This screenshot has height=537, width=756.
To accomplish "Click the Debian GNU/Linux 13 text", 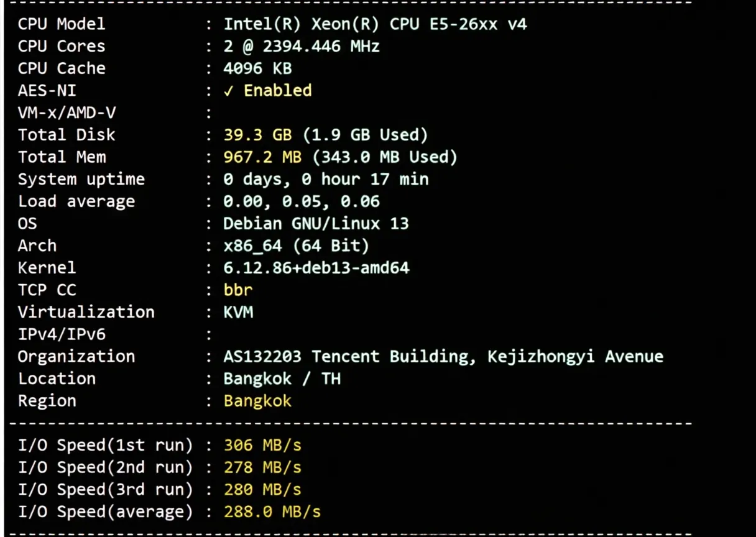I will click(x=316, y=224).
